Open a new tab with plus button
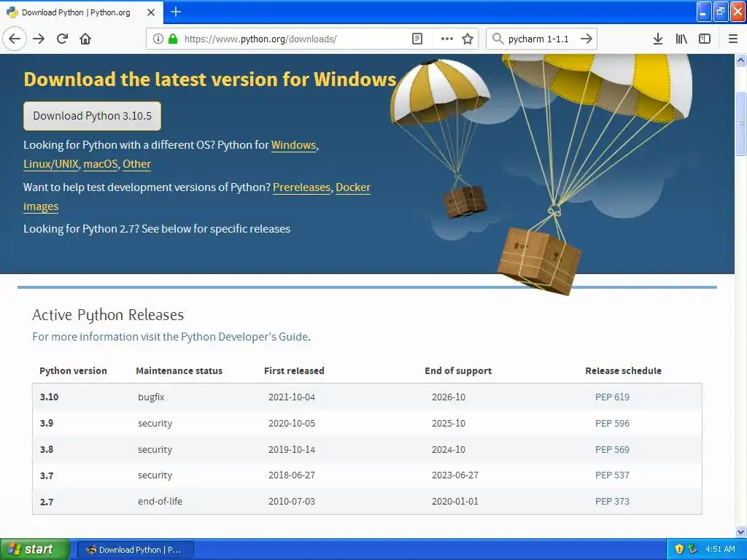Viewport: 747px width, 560px height. tap(176, 12)
